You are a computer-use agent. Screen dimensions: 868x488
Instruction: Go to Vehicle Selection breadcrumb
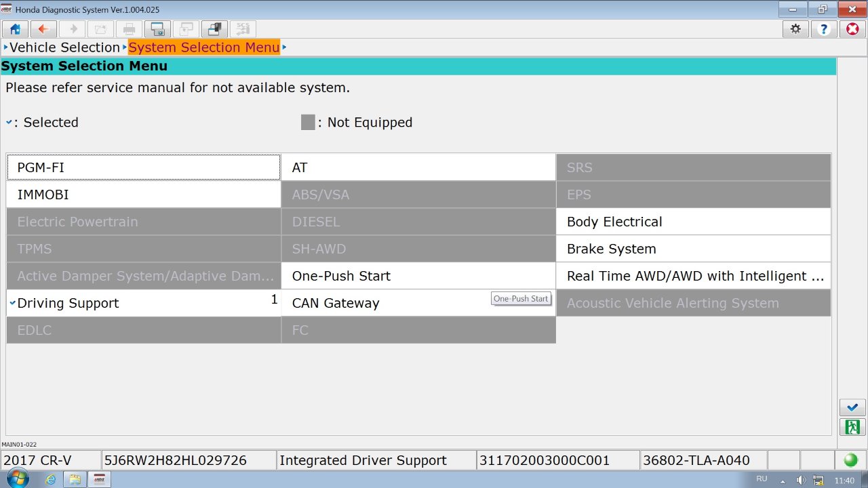click(64, 47)
